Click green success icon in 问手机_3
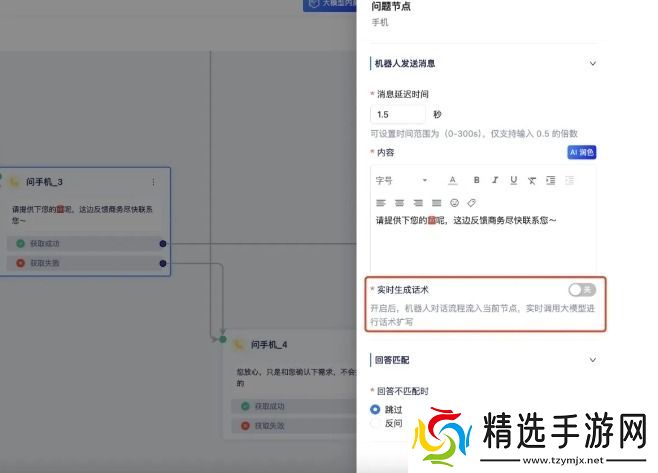658x473 pixels. click(21, 243)
